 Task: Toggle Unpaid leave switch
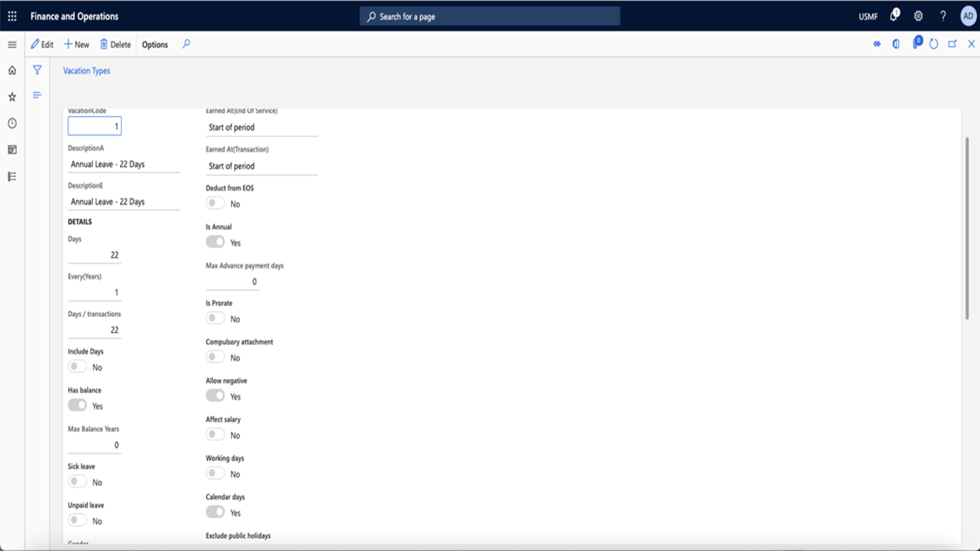click(77, 520)
